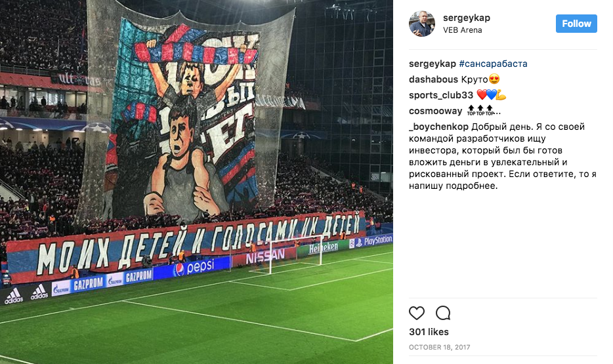The width and height of the screenshot is (613, 364).
Task: Visit commenter sports_club33's profile
Action: tap(441, 95)
